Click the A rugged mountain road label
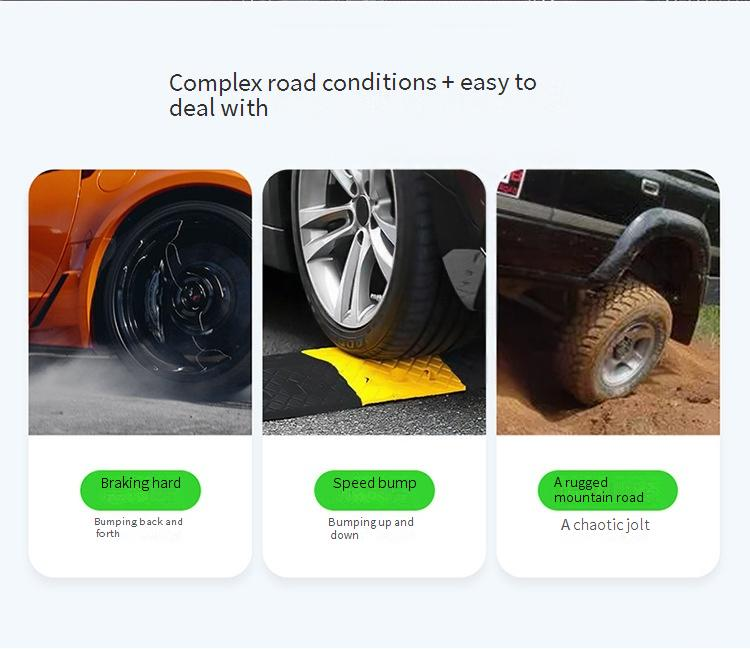This screenshot has height=649, width=750. (608, 490)
